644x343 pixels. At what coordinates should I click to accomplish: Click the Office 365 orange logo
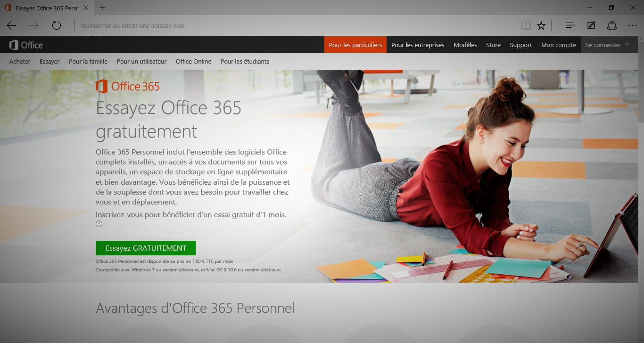128,86
